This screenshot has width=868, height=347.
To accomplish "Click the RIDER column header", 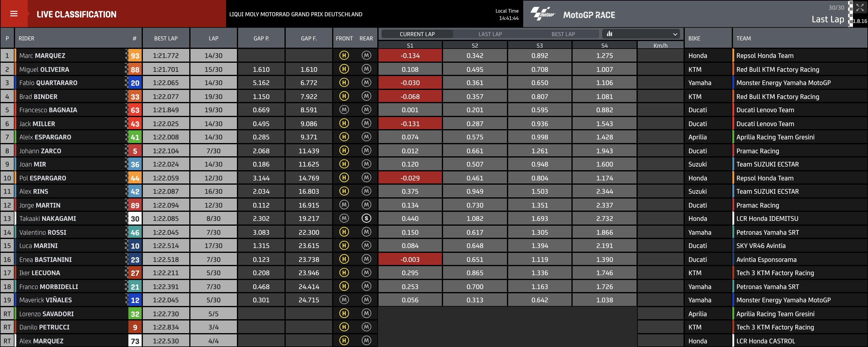I will [27, 38].
